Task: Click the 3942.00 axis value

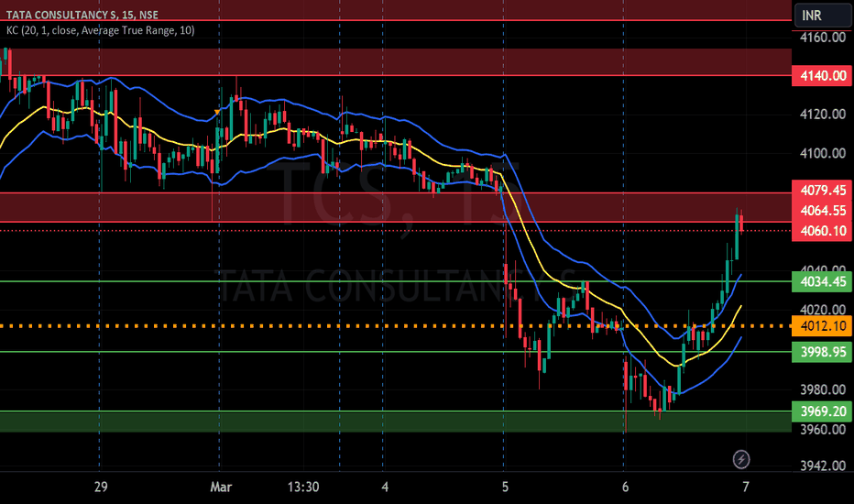Action: pos(823,466)
